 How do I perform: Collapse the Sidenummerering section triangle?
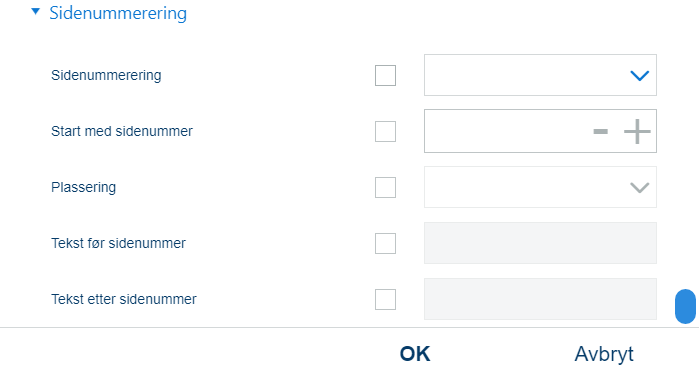36,12
